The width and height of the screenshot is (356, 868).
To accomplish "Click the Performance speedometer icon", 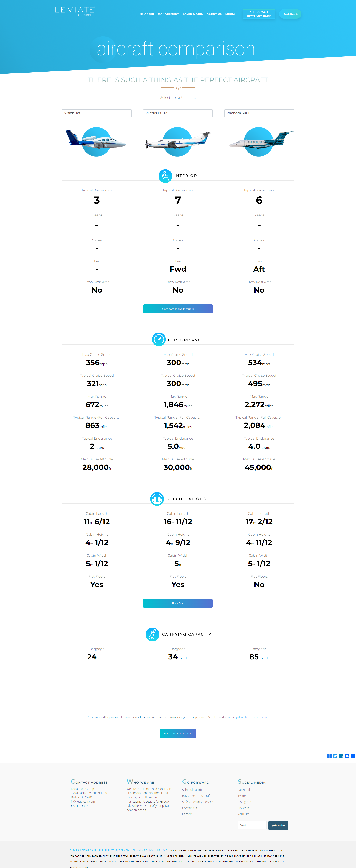I will coord(159,340).
